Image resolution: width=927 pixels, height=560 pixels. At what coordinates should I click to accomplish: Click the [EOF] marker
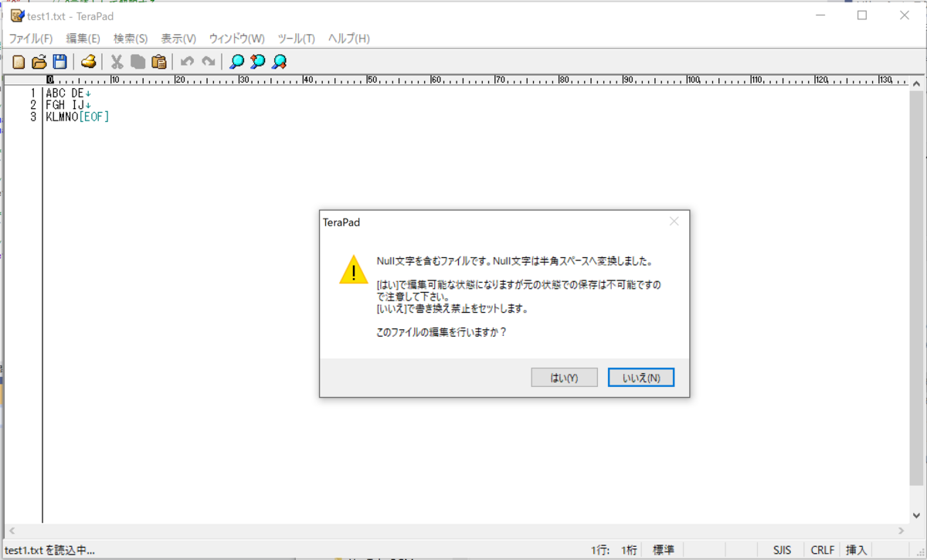coord(93,117)
